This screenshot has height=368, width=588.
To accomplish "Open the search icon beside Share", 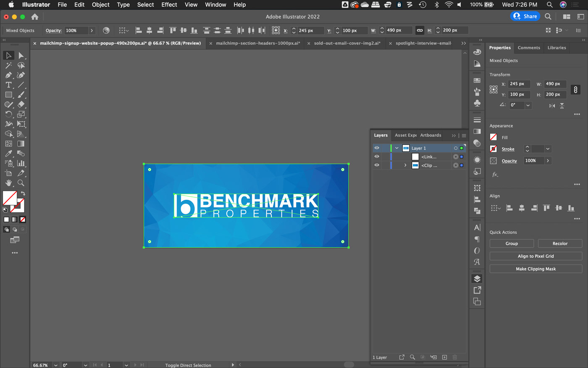I will point(548,16).
